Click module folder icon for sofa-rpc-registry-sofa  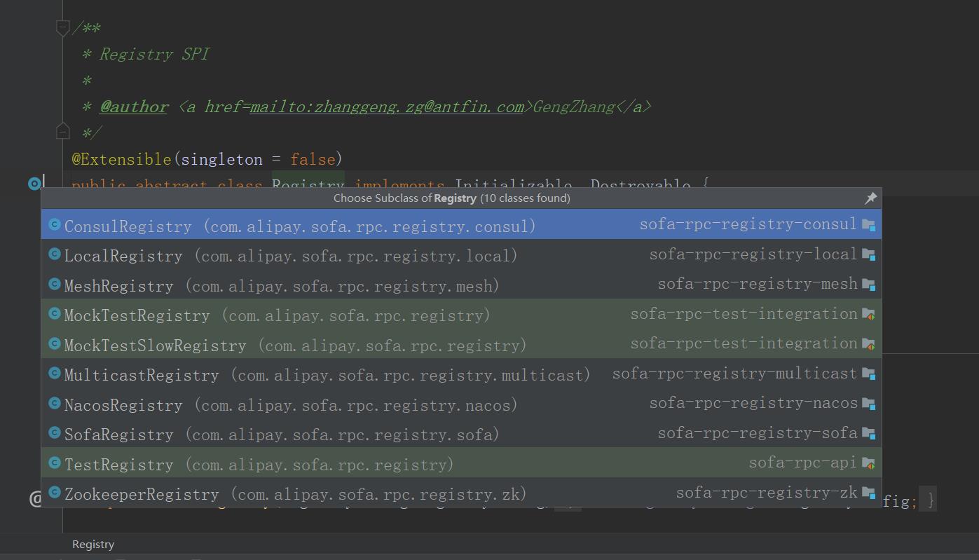[868, 433]
